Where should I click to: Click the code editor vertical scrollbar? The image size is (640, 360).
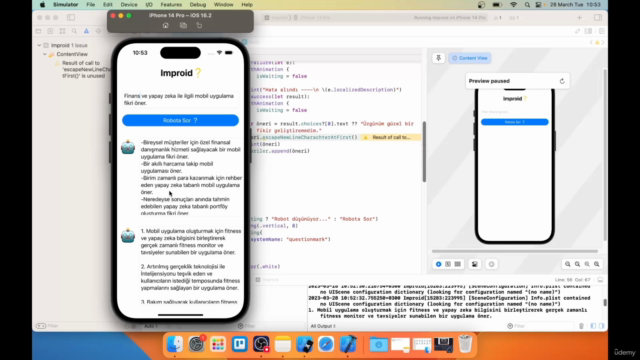tap(424, 152)
